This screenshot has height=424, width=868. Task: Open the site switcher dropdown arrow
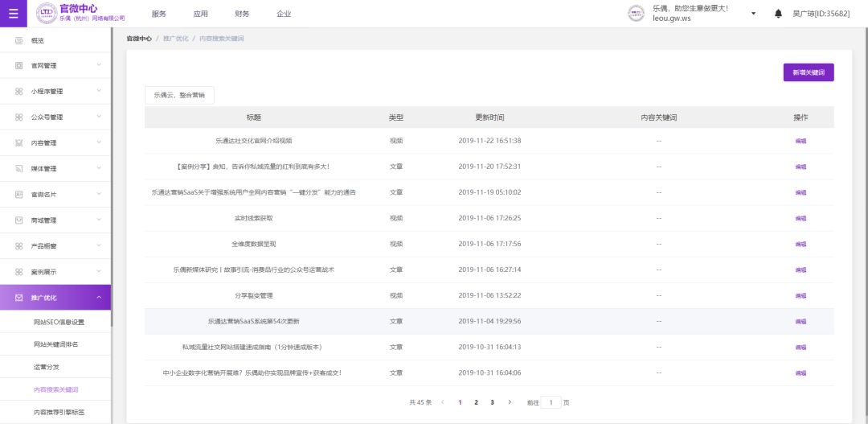tap(753, 14)
